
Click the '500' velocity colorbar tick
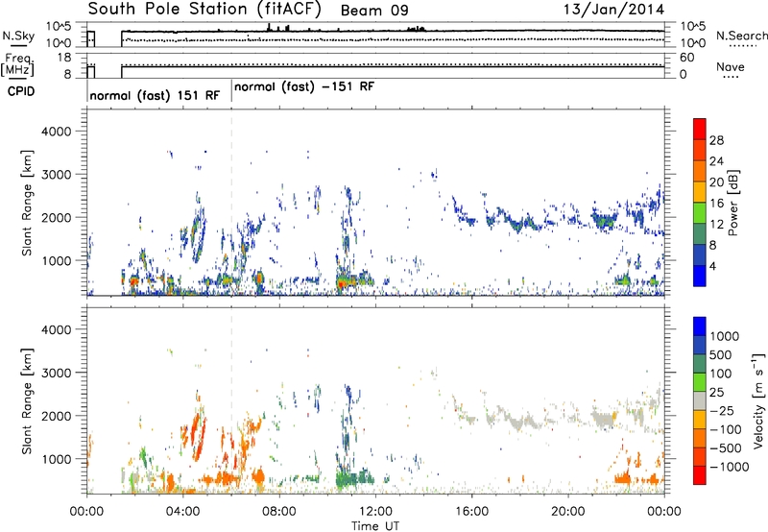720,355
